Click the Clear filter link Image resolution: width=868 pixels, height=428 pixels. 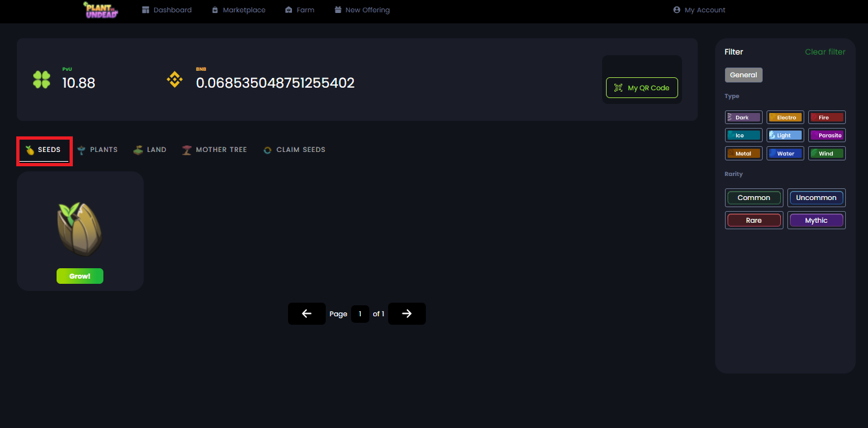click(825, 52)
